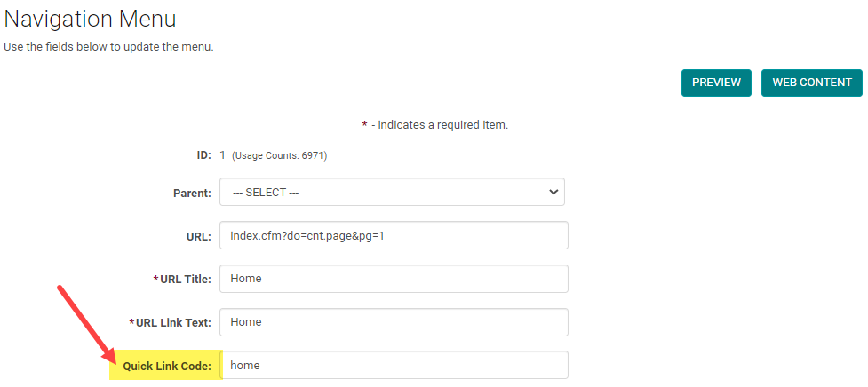Click the URL Link Text label

(173, 322)
